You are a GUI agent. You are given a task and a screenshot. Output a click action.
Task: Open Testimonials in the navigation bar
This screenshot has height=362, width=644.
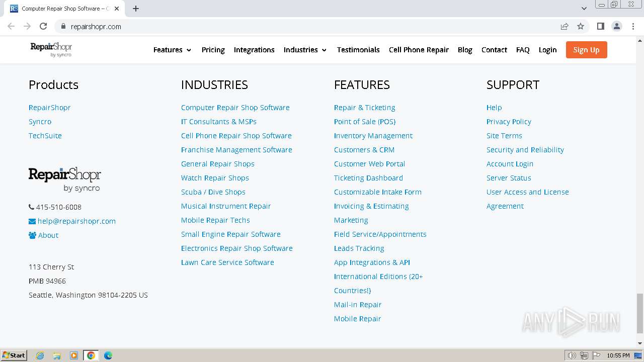coord(358,50)
